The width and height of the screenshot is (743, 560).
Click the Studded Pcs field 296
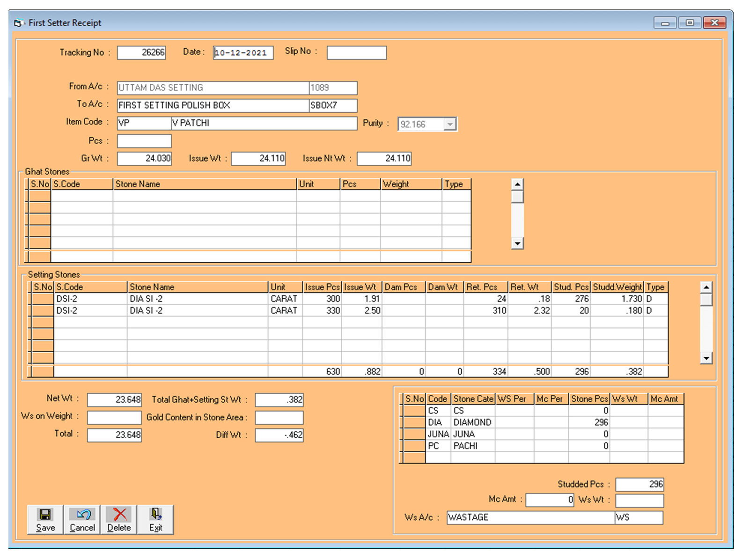coord(640,484)
